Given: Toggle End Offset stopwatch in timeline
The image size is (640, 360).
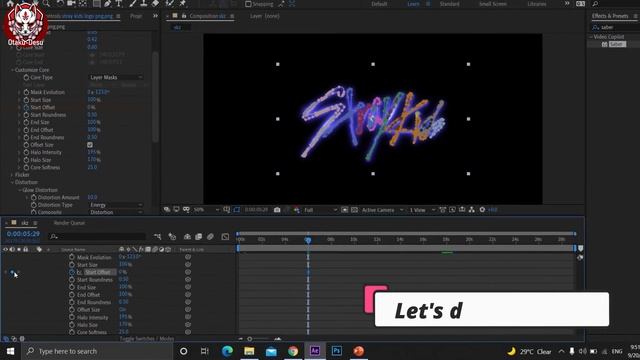Looking at the screenshot, I should pos(72,295).
